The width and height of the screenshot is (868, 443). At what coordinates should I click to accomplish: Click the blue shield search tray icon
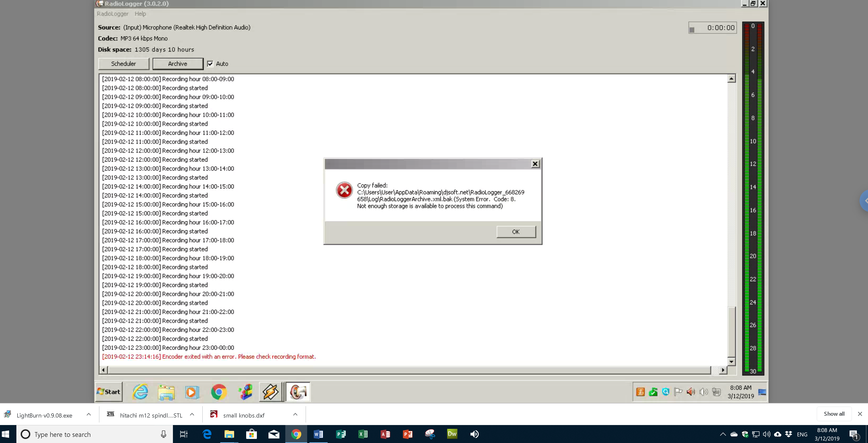pos(666,391)
